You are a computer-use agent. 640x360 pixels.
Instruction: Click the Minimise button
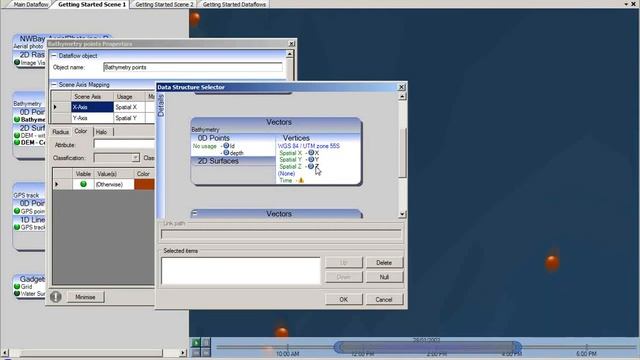coord(85,297)
